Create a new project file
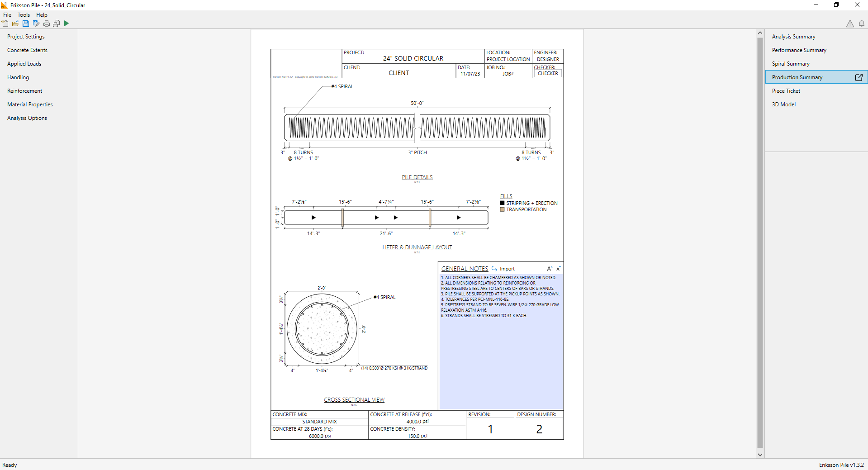868x470 pixels. [x=5, y=24]
